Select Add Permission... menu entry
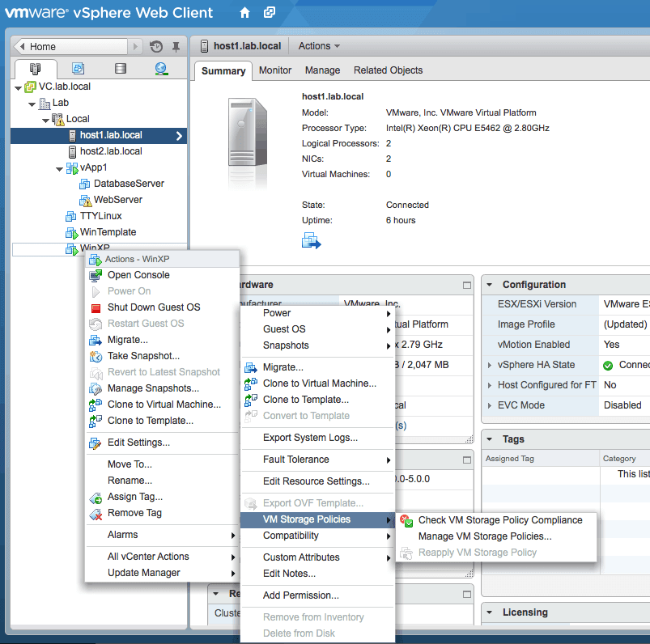 [317, 595]
